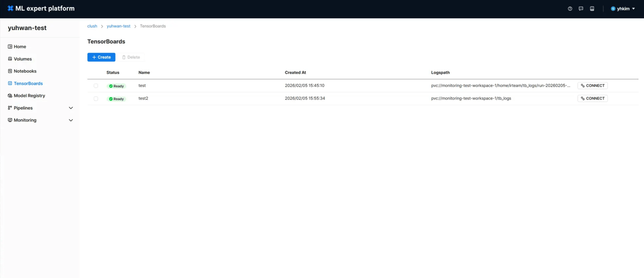644x278 pixels.
Task: Go to clush breadcrumb link
Action: tap(92, 26)
